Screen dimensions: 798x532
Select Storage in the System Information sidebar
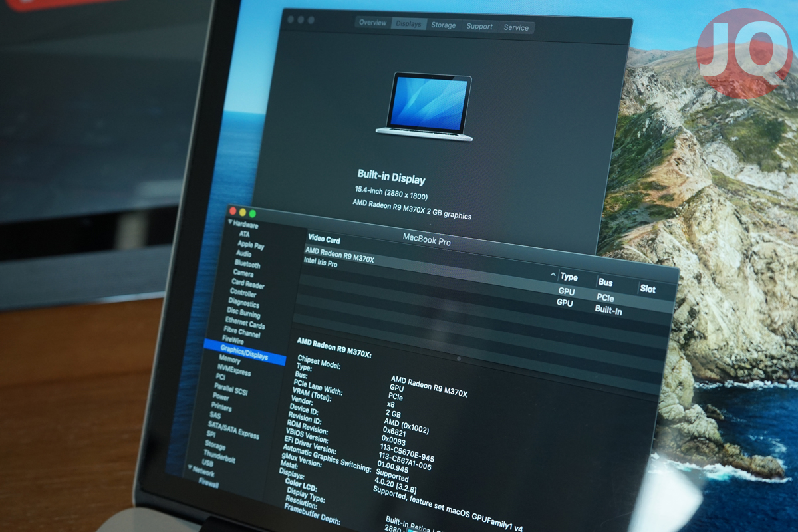coord(215,445)
